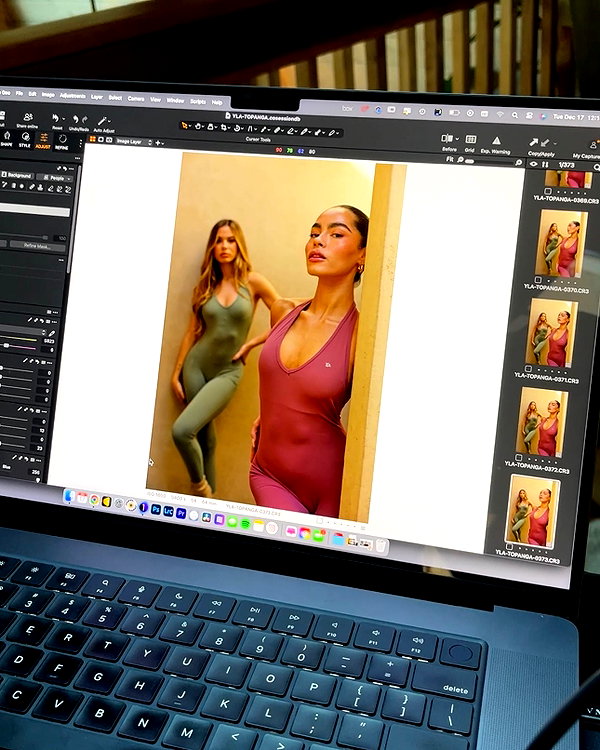
Task: Click the Reset adjustments arrow icon
Action: (x=56, y=118)
